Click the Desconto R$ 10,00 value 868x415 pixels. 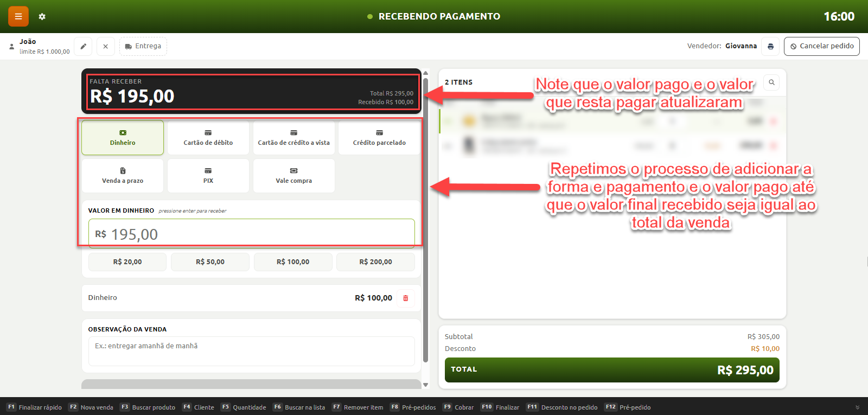[x=765, y=349]
